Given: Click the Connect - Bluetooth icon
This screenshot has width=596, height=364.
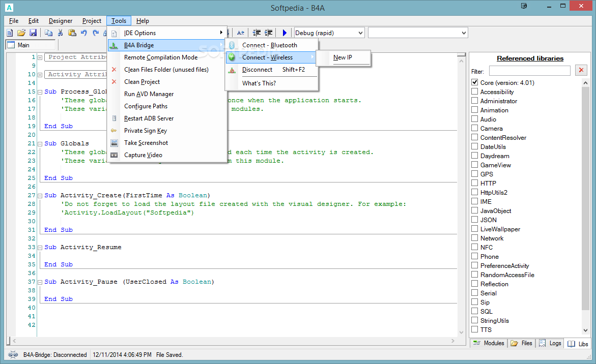Looking at the screenshot, I should pyautogui.click(x=232, y=45).
